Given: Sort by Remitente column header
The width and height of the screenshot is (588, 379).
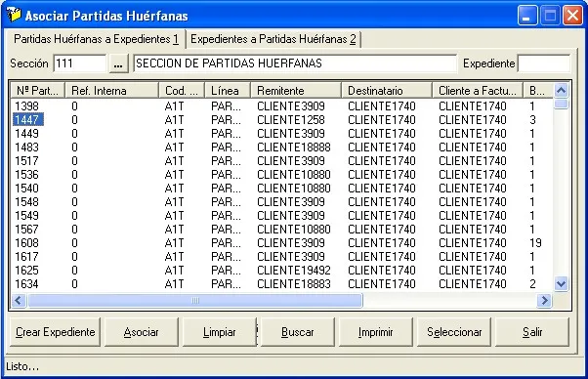Looking at the screenshot, I should [x=296, y=91].
